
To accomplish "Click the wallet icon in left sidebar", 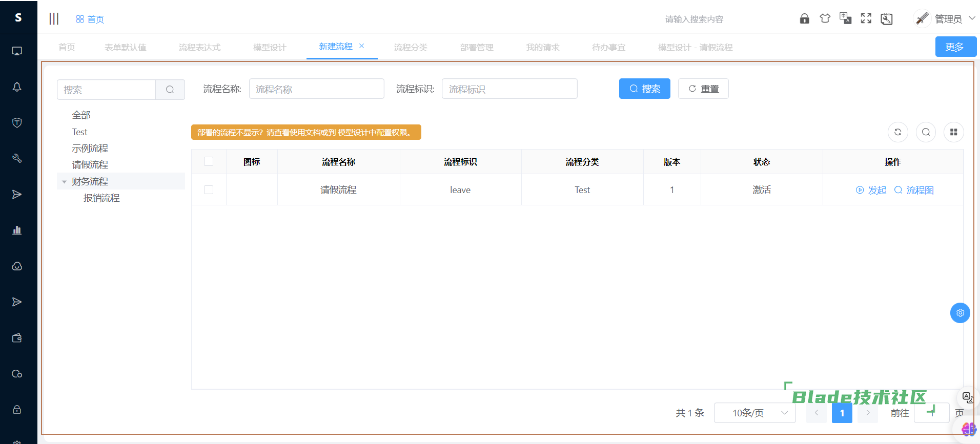I will tap(17, 338).
